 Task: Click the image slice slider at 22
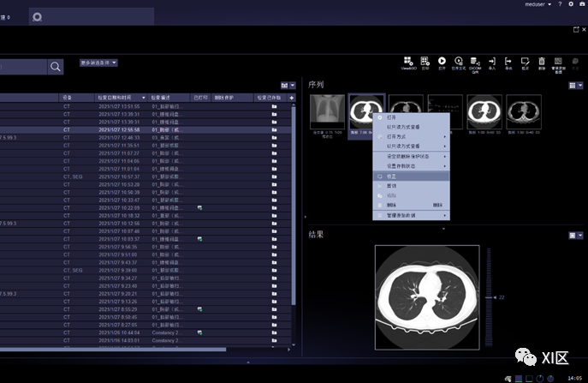490,296
